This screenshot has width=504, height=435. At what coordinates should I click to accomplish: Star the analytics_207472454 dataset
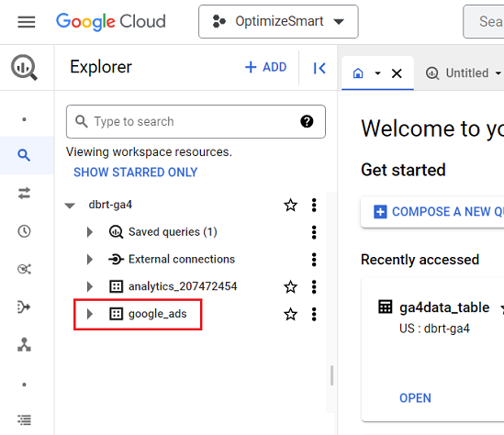(x=291, y=287)
